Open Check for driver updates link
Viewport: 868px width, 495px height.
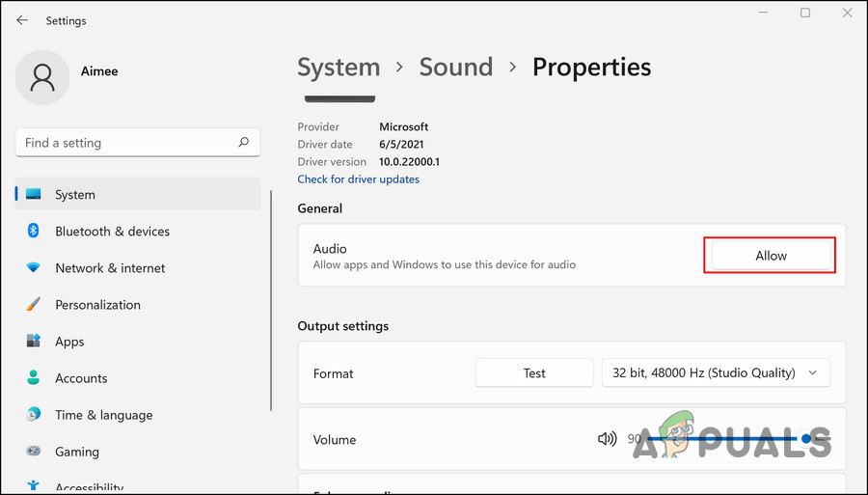pyautogui.click(x=359, y=179)
